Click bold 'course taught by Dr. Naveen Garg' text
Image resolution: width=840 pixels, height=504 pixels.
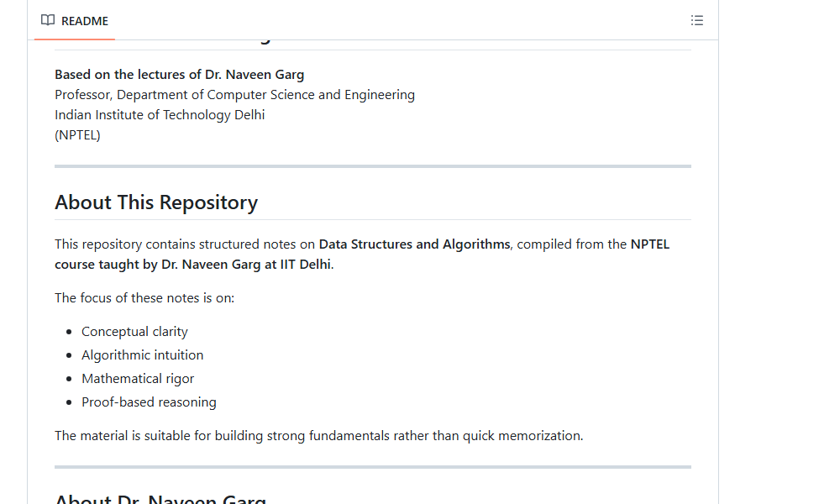pos(193,265)
